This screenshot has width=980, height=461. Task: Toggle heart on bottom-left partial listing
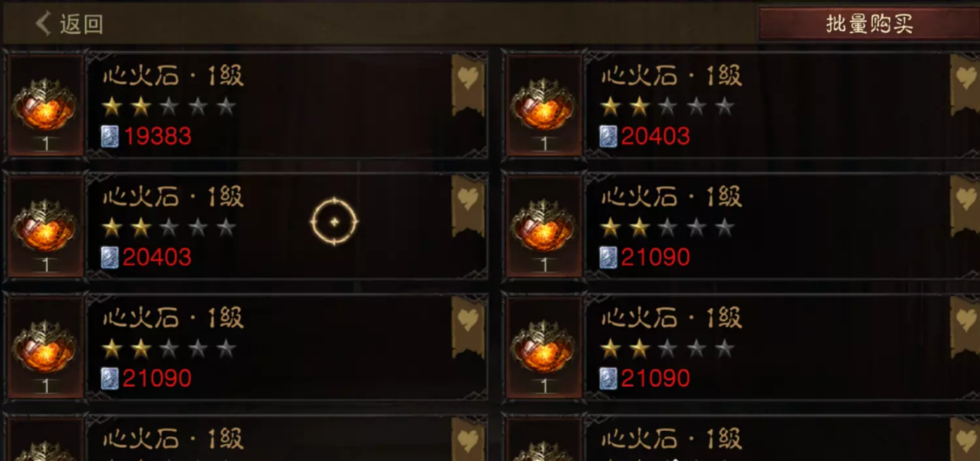pos(468,440)
